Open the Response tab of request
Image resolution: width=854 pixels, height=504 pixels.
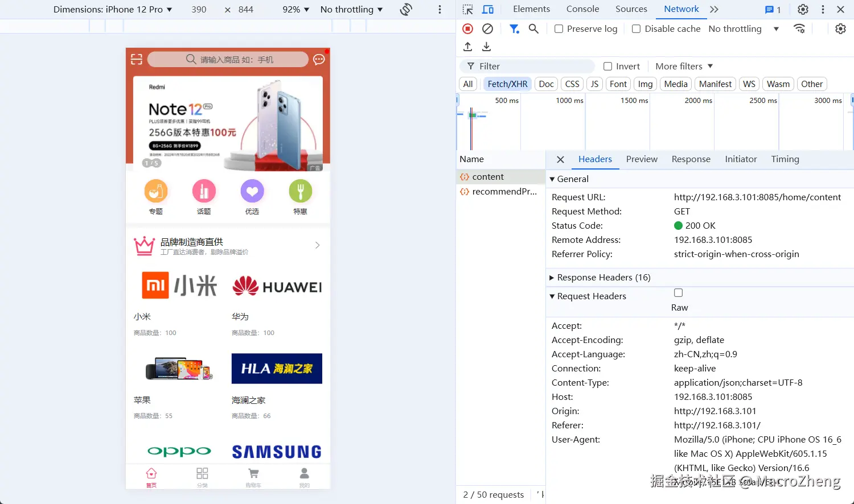click(x=691, y=159)
